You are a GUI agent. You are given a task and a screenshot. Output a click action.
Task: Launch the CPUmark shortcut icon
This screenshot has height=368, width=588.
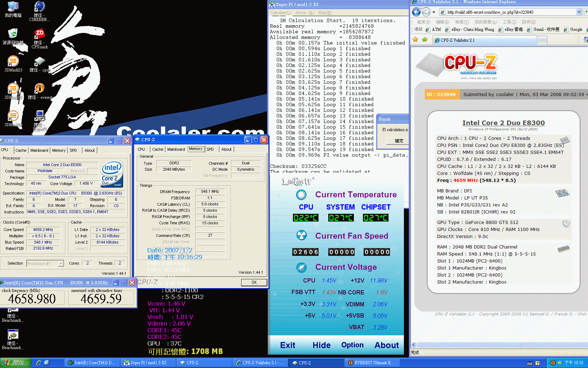(40, 39)
